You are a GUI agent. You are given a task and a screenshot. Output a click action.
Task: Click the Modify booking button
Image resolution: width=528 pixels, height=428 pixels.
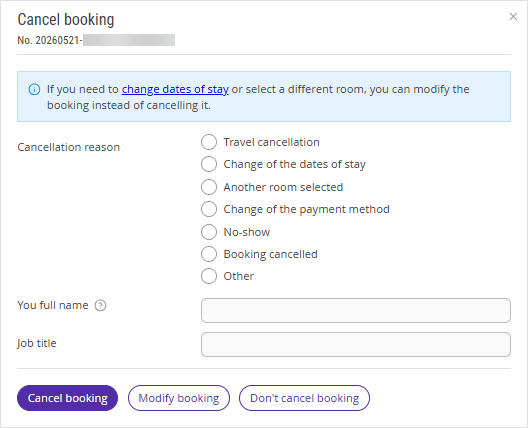[x=179, y=398]
